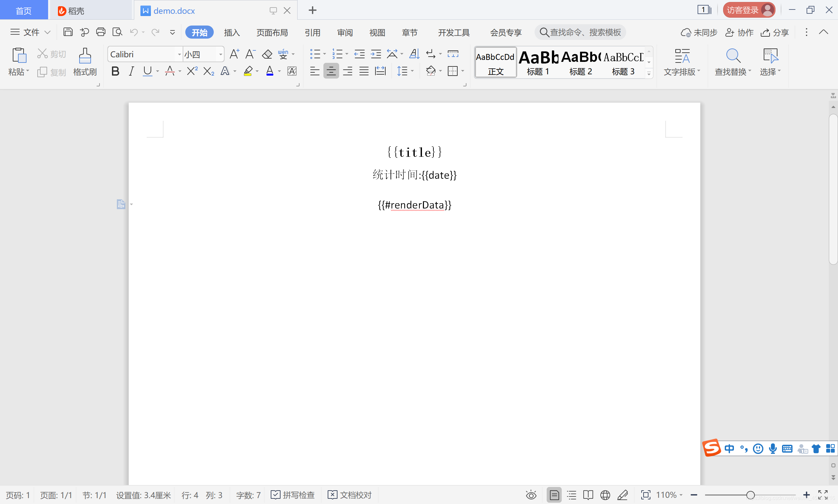This screenshot has width=838, height=504.
Task: Click the 未同步 sync status
Action: pyautogui.click(x=699, y=32)
